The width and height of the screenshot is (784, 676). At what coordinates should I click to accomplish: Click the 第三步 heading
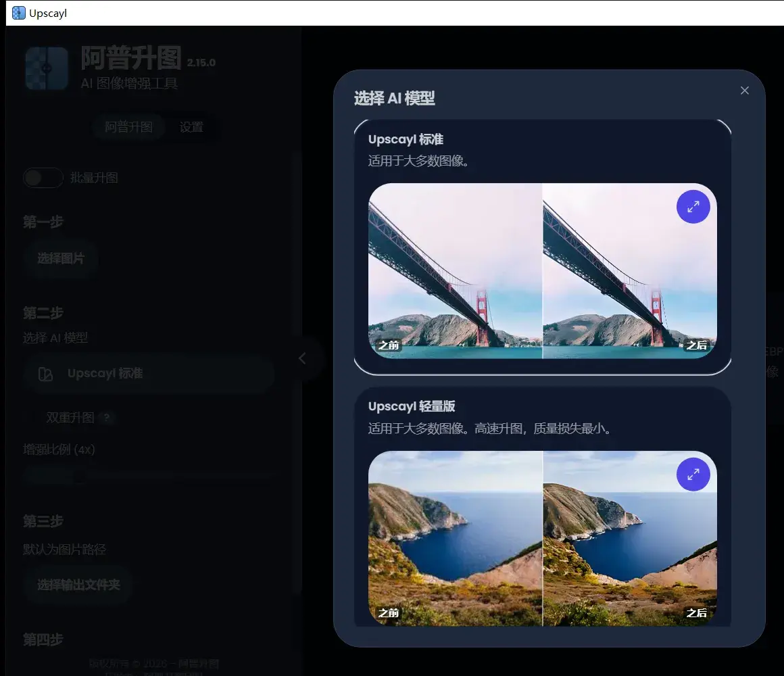43,521
